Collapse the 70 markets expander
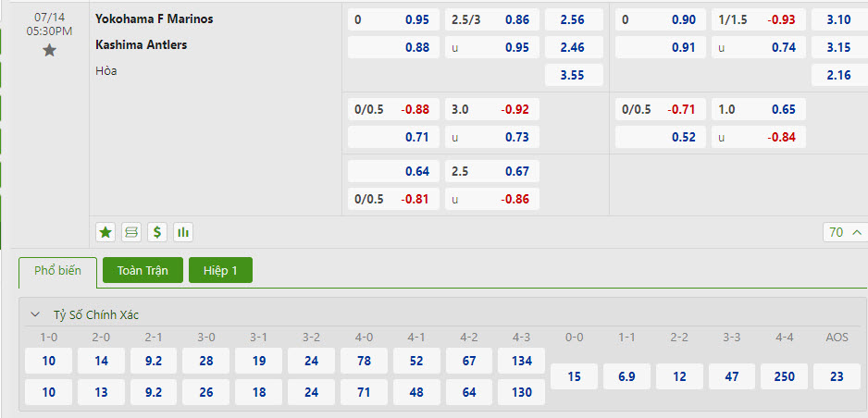868x418 pixels. point(845,232)
